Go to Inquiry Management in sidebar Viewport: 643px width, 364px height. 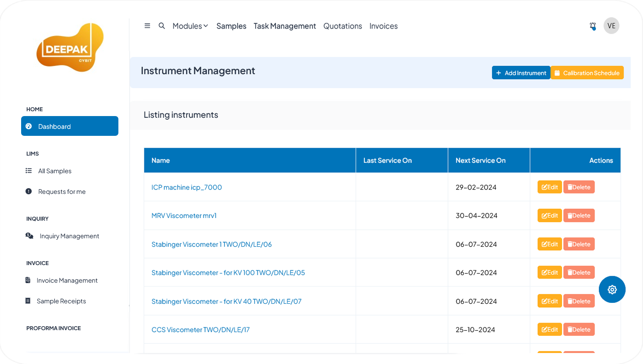[69, 236]
